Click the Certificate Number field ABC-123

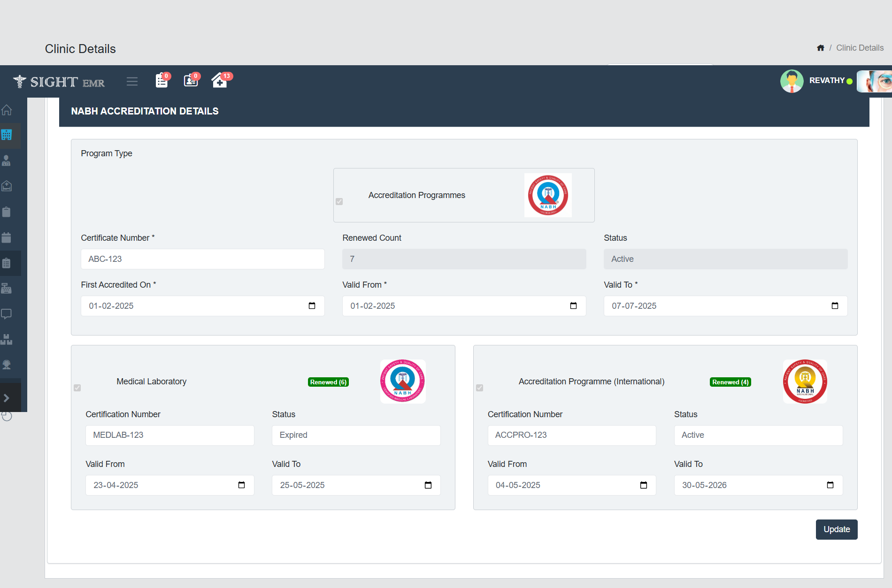click(202, 259)
